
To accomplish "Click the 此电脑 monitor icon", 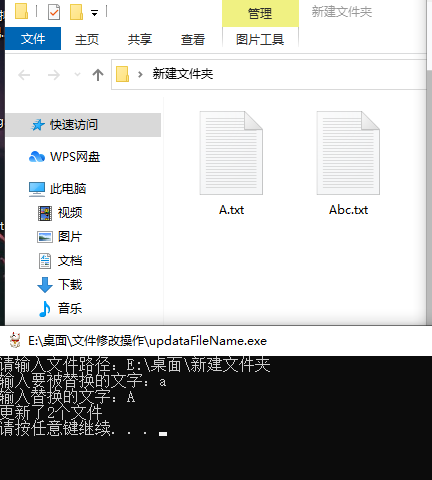I will point(37,189).
